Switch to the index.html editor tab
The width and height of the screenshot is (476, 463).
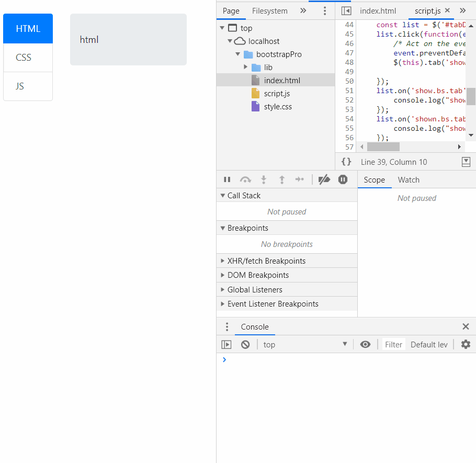[378, 11]
